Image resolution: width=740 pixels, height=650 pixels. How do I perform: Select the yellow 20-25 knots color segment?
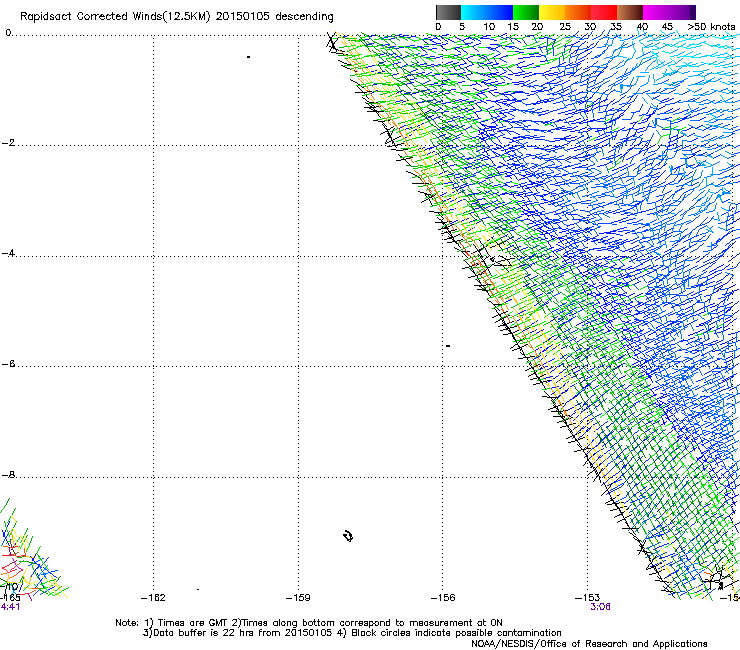552,12
